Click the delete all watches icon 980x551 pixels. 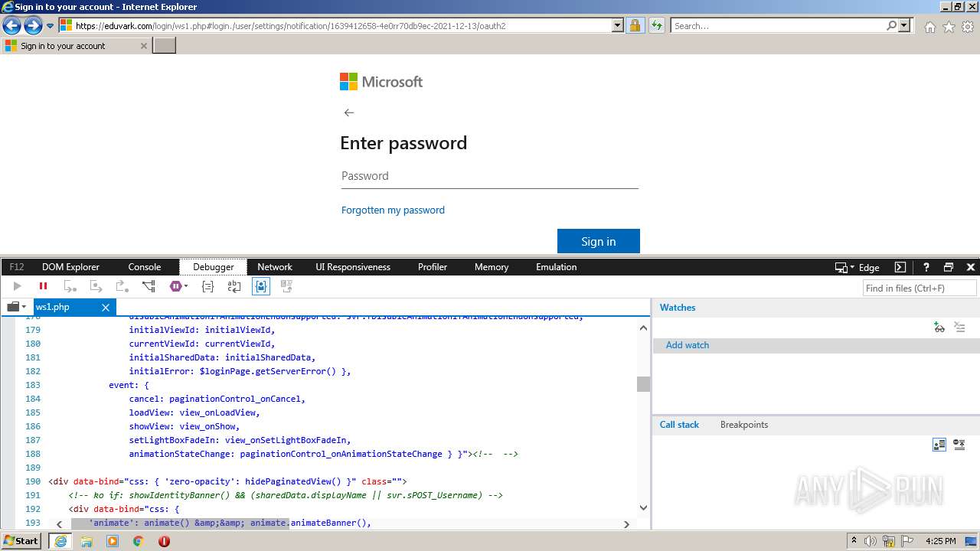[959, 328]
